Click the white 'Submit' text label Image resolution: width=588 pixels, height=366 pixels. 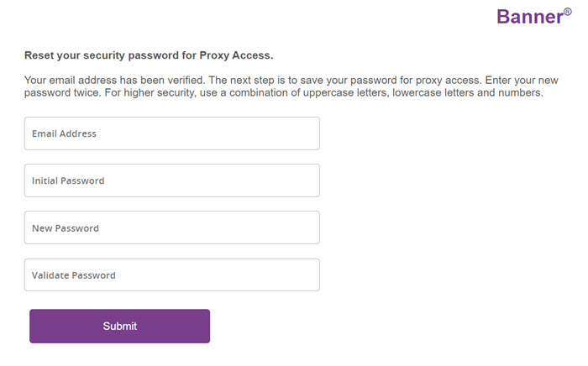click(119, 326)
